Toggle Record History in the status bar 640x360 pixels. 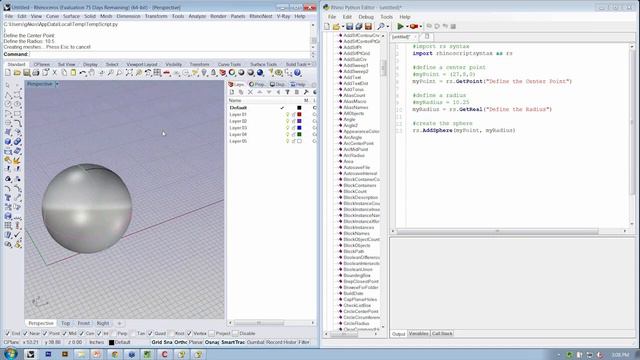(x=282, y=342)
